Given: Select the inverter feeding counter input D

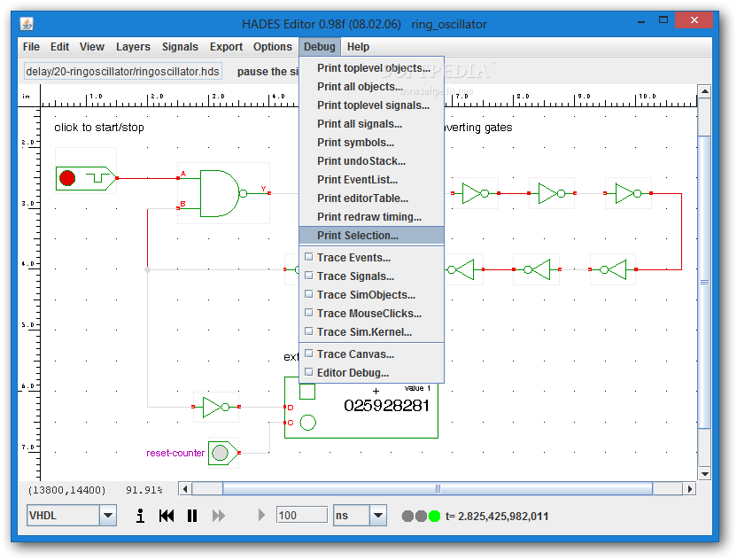Looking at the screenshot, I should pos(216,408).
